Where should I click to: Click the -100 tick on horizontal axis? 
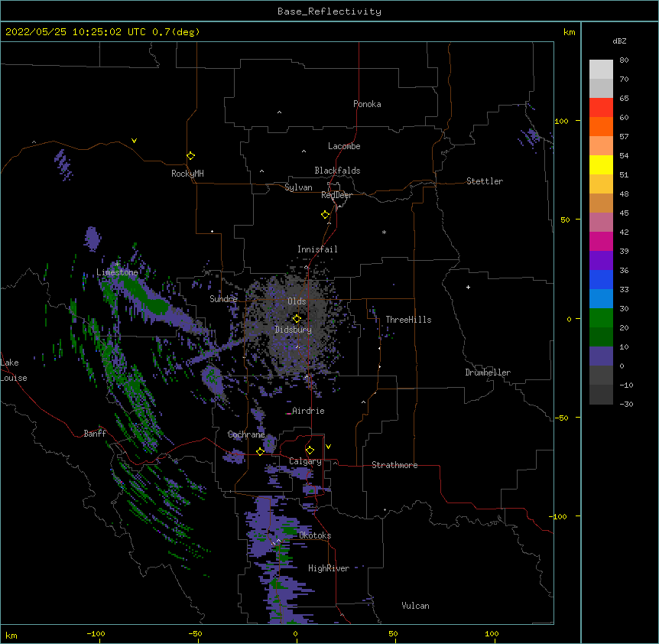tap(96, 633)
